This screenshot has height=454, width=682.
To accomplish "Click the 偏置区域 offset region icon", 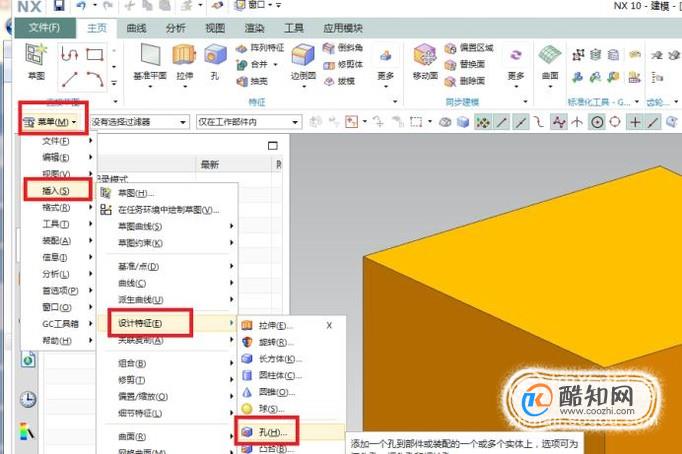I will click(x=450, y=48).
